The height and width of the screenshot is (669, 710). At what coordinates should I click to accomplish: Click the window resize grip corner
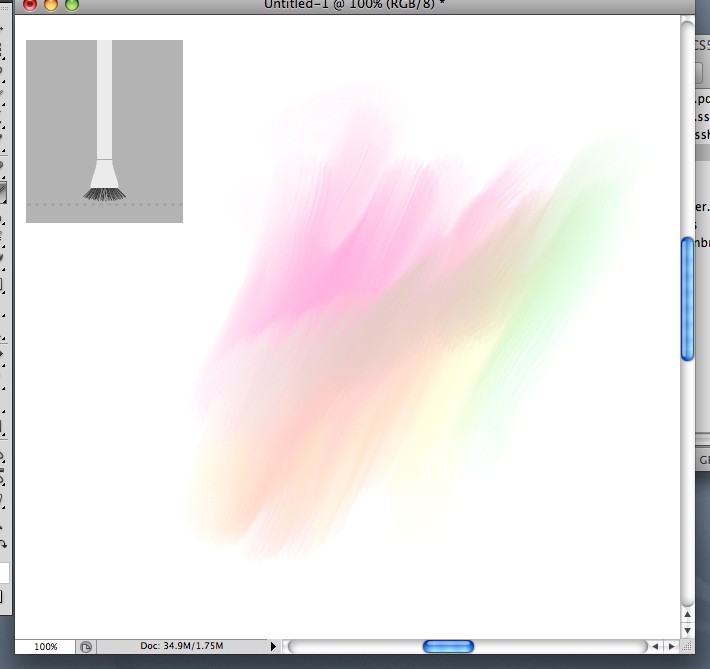pos(687,647)
